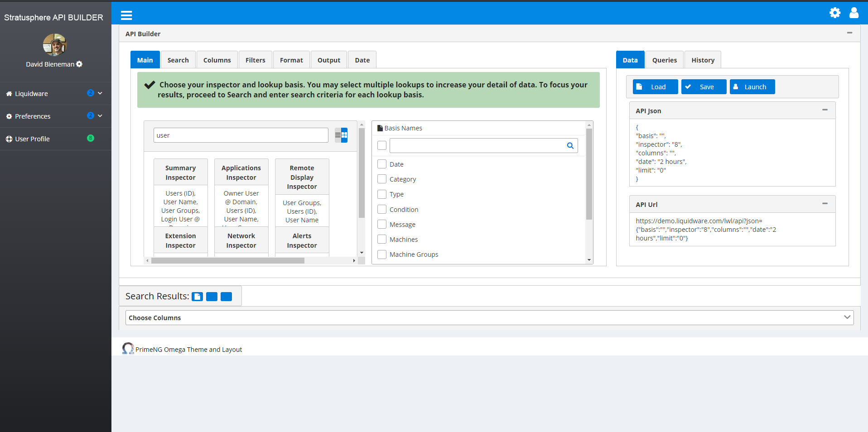
Task: Switch to the Search tab
Action: (x=178, y=60)
